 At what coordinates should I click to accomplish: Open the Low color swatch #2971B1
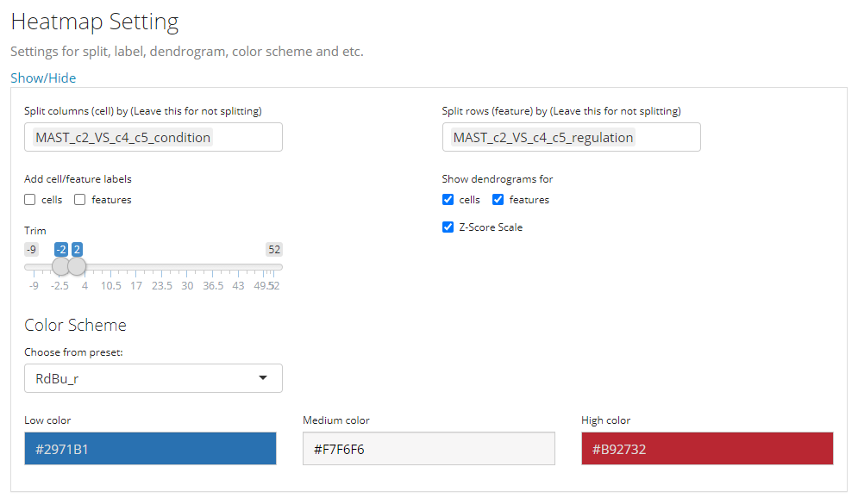pos(150,449)
